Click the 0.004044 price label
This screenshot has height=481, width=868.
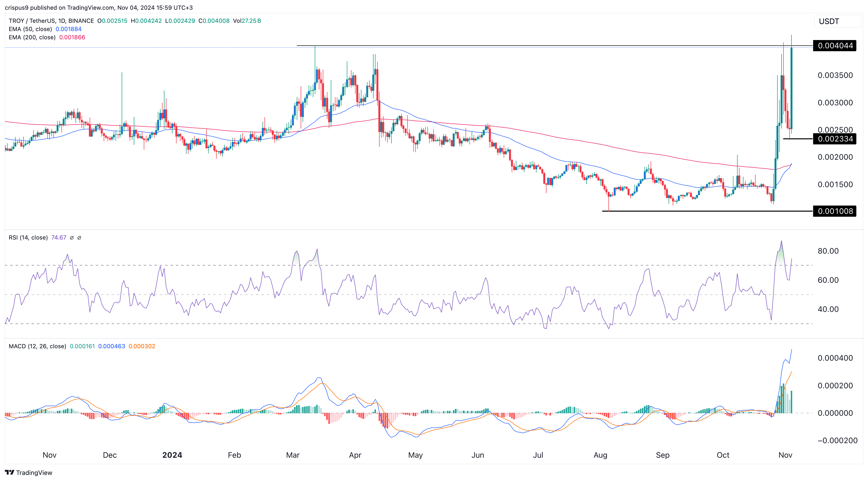835,45
